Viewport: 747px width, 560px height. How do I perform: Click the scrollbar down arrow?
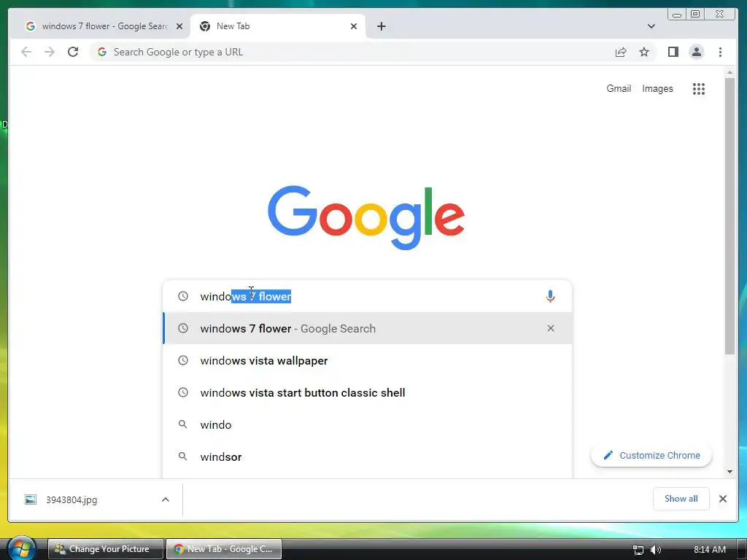[x=729, y=472]
